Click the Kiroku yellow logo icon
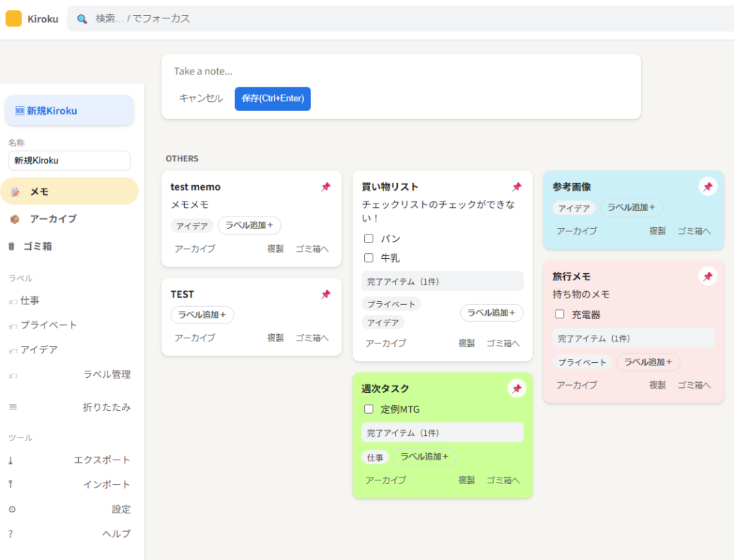The height and width of the screenshot is (560, 734). coord(14,19)
